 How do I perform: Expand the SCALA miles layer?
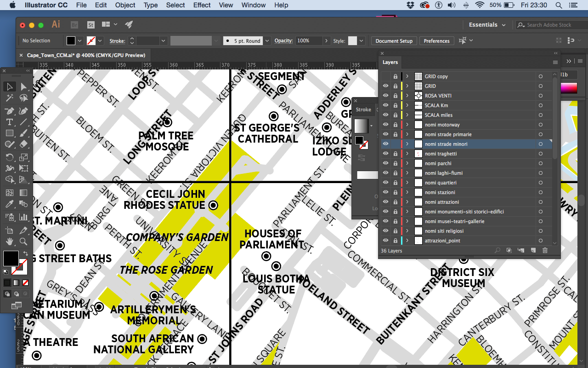coord(407,115)
